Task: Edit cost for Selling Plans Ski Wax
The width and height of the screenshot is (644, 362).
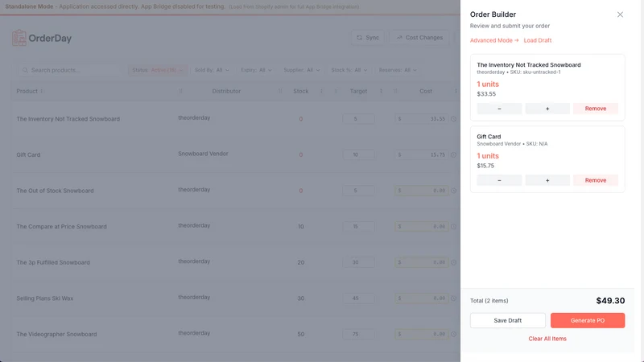Action: click(x=421, y=298)
